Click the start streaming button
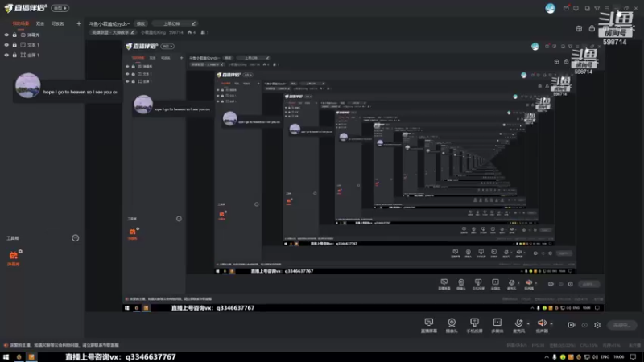This screenshot has height=362, width=644. click(x=621, y=325)
